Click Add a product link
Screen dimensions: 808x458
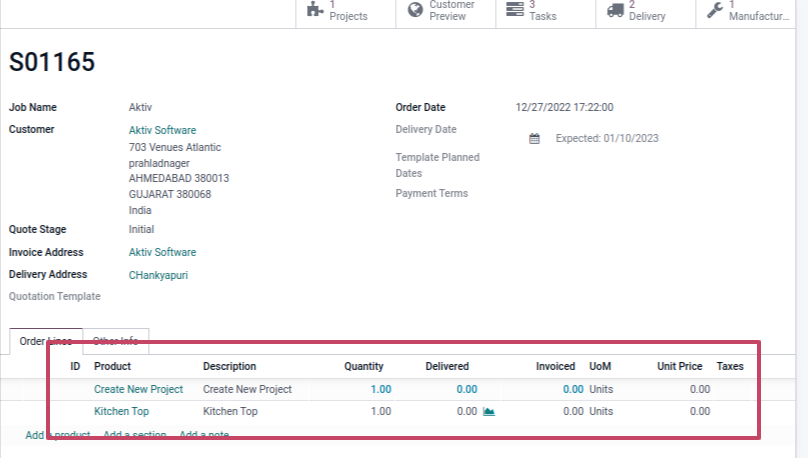58,435
